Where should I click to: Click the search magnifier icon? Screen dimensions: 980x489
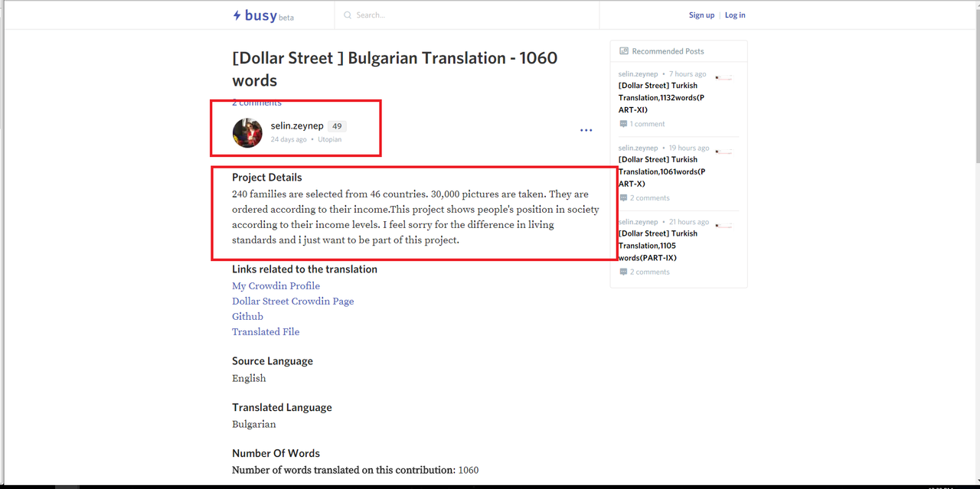coord(348,15)
